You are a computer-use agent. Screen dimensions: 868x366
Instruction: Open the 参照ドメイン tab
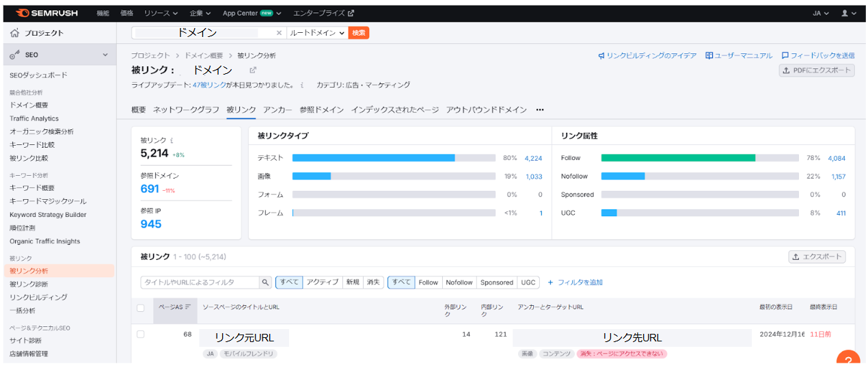321,109
